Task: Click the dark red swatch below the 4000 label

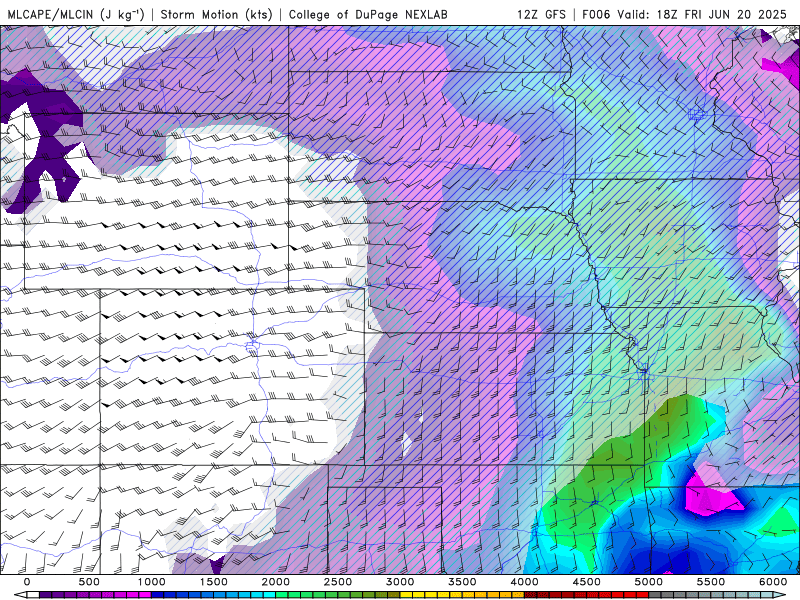Action: coord(531,595)
